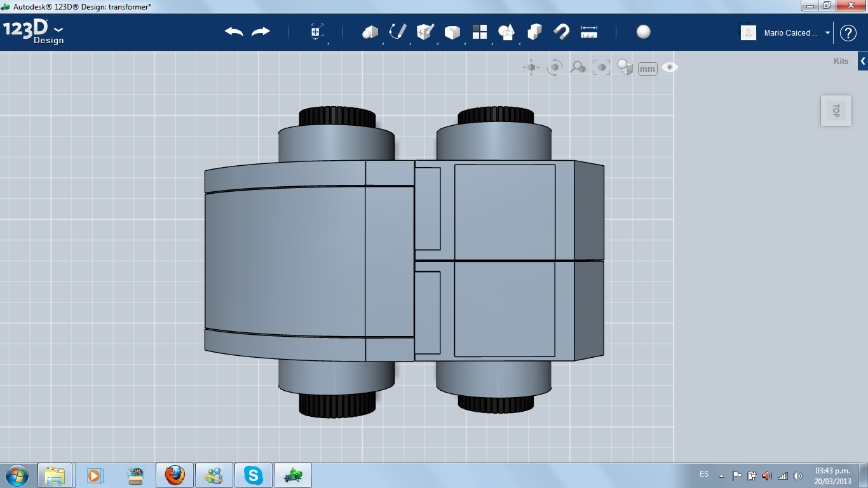Open Windows Explorer from taskbar
The width and height of the screenshot is (868, 488).
pyautogui.click(x=55, y=475)
